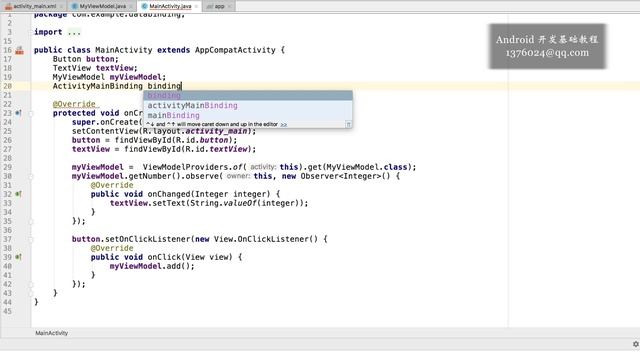Click the 'AppCompatActivity' class name on line 16

click(235, 50)
